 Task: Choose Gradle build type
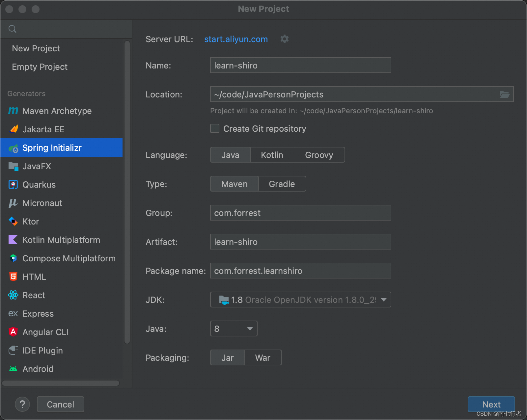click(x=282, y=184)
